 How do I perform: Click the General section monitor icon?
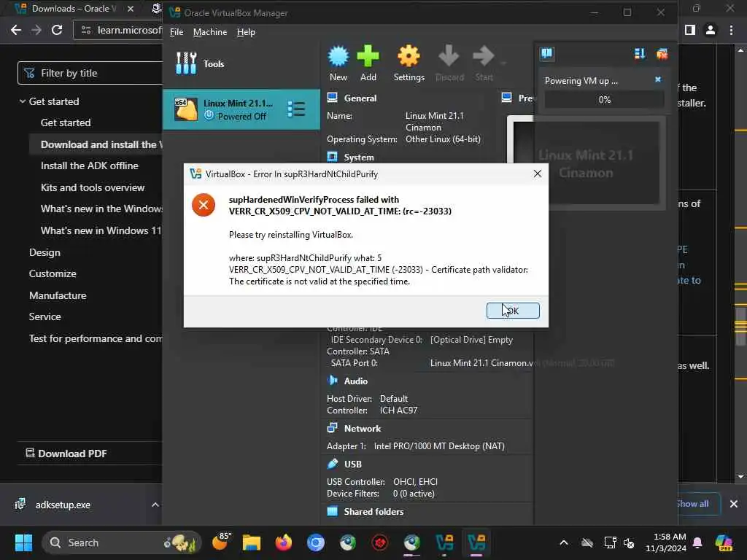(333, 98)
